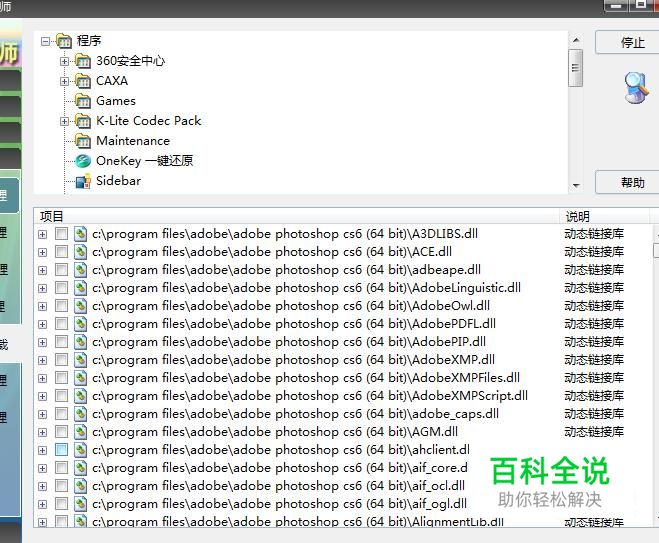Screen dimensions: 659x543
Task: Click the 帮助 button
Action: click(x=627, y=182)
